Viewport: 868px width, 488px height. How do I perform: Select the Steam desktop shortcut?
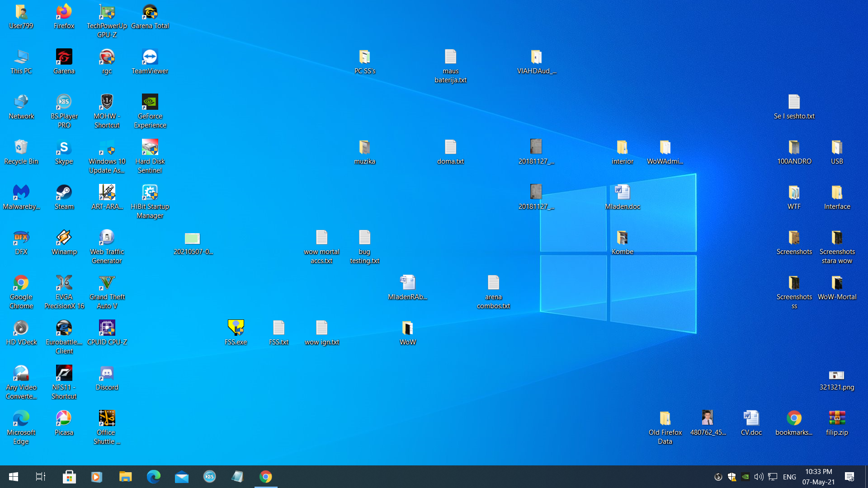pyautogui.click(x=64, y=193)
